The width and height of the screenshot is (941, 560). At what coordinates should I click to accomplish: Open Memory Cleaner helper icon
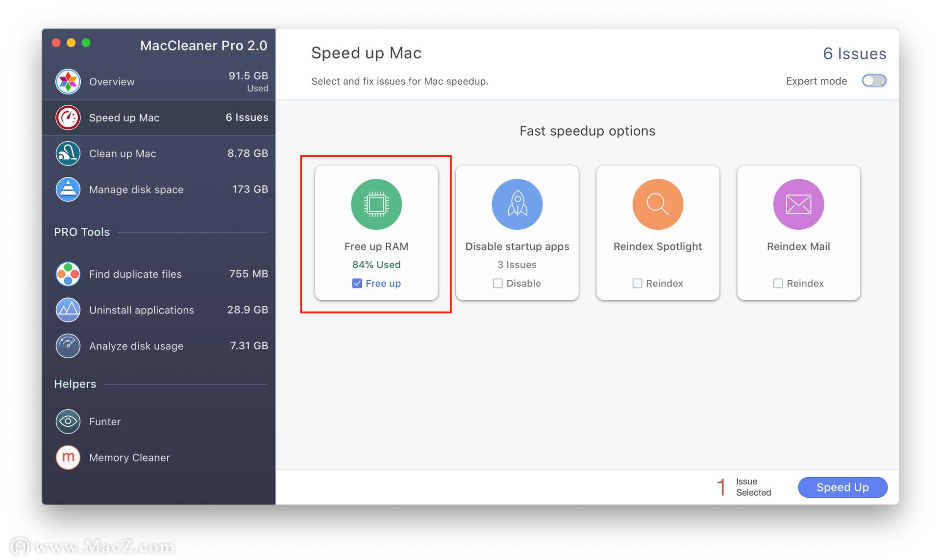coord(68,457)
